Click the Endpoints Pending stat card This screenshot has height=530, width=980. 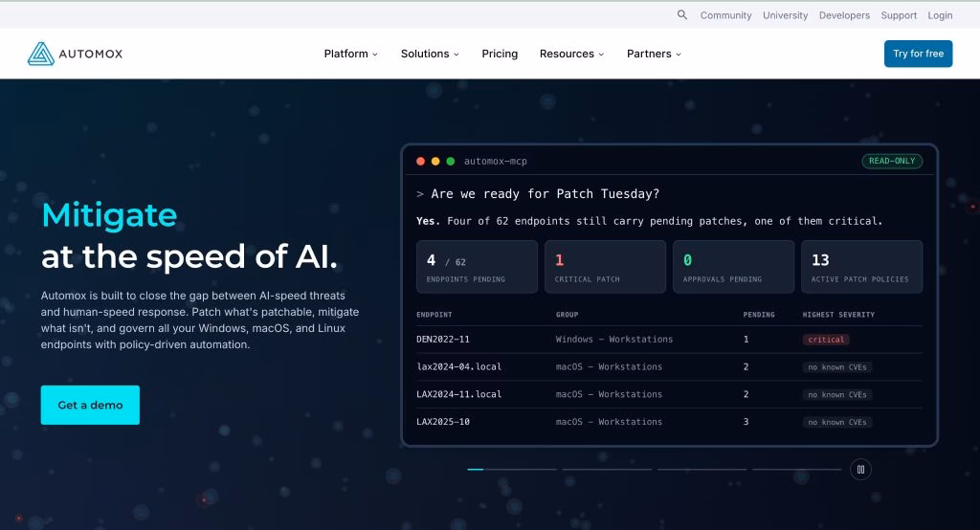pos(477,267)
